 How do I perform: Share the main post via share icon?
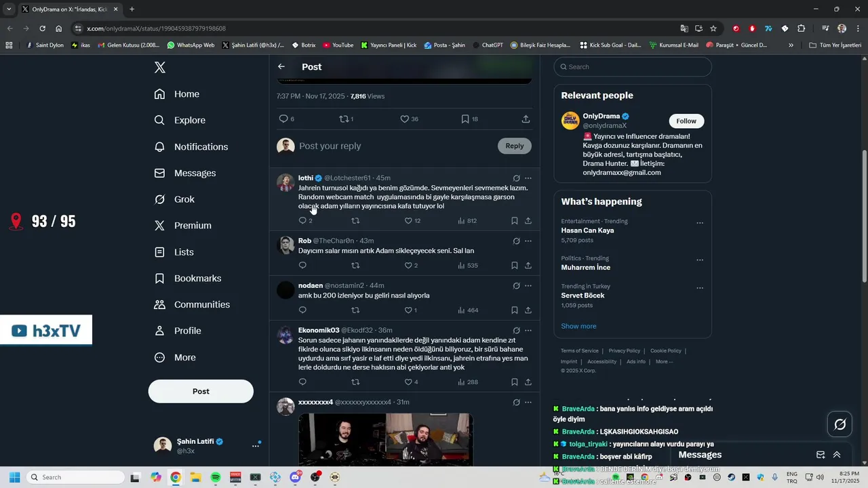[x=526, y=119]
